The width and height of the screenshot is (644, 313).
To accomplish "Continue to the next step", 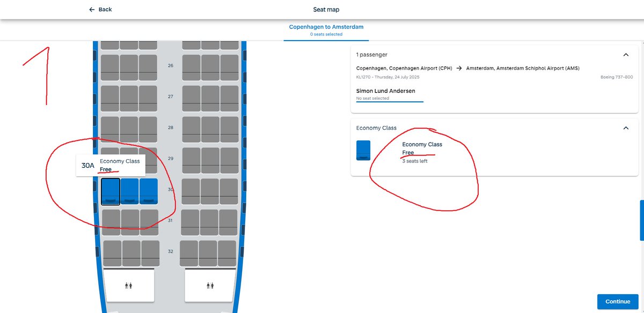I will [618, 301].
